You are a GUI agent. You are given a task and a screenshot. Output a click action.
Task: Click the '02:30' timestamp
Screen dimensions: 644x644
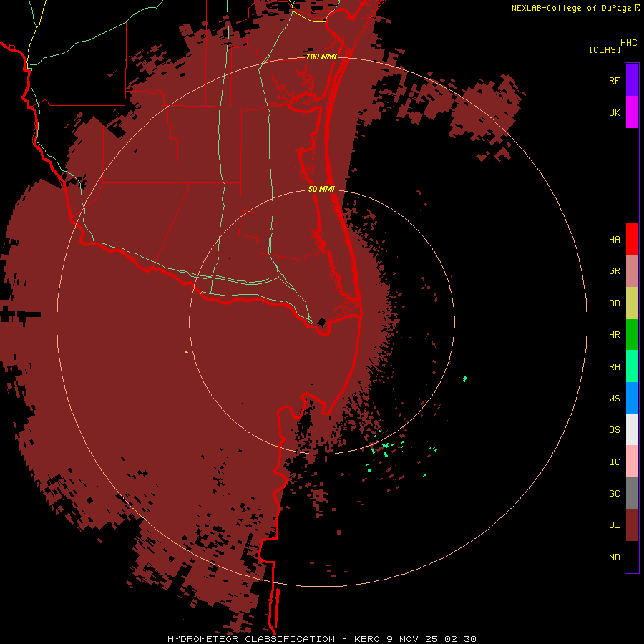click(x=461, y=639)
